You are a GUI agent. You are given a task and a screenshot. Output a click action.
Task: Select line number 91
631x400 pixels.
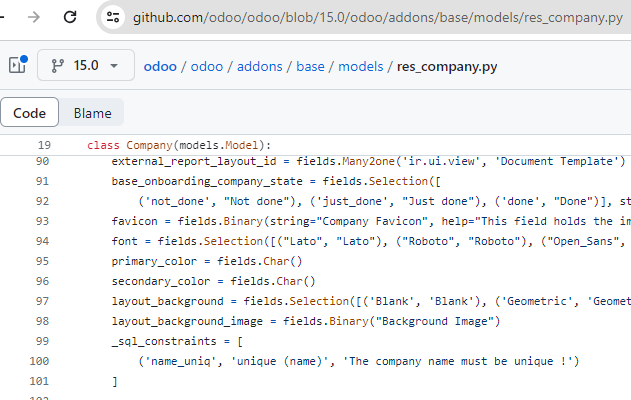[x=42, y=181]
